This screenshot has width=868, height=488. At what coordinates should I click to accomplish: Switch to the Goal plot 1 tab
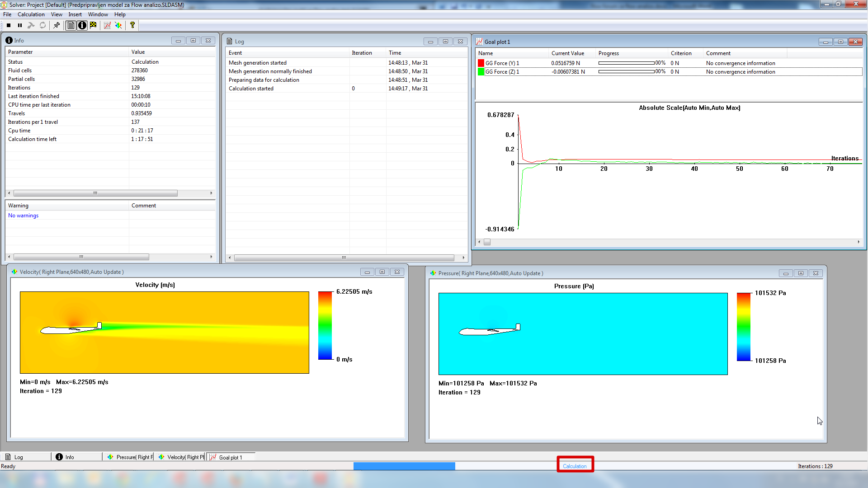(231, 457)
